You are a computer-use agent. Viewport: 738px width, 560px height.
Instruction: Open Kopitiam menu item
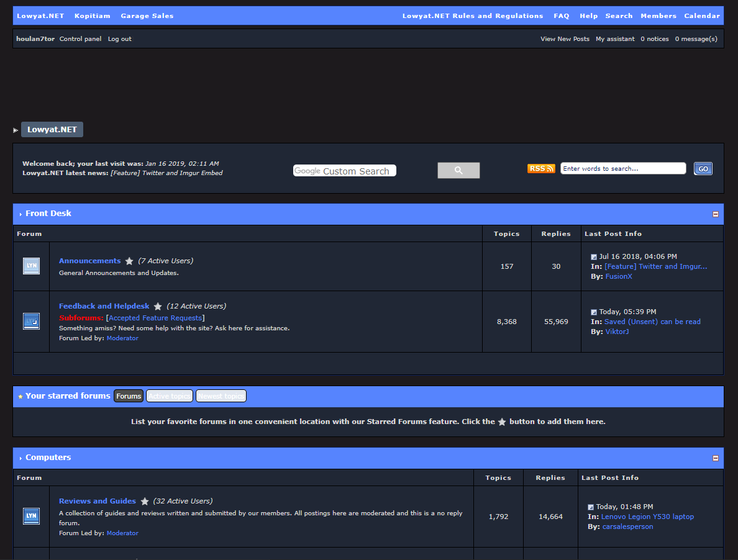coord(92,16)
